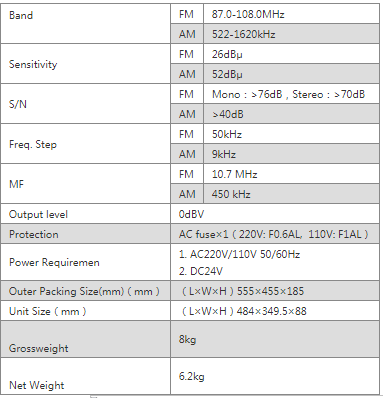Click the AC fuse protection value

(x=274, y=234)
